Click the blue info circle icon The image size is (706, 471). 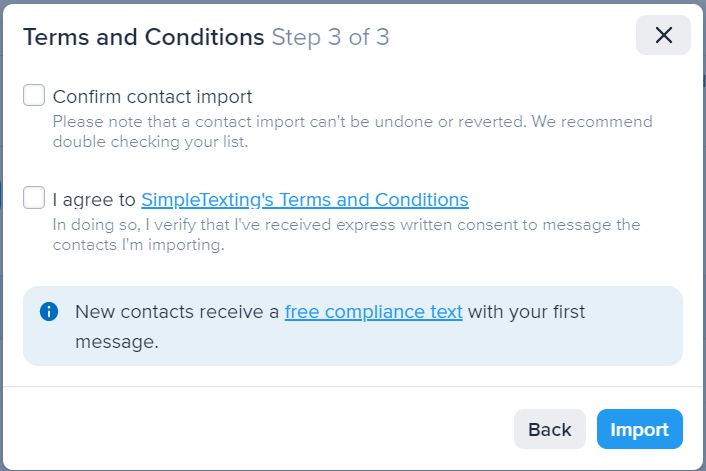[49, 311]
